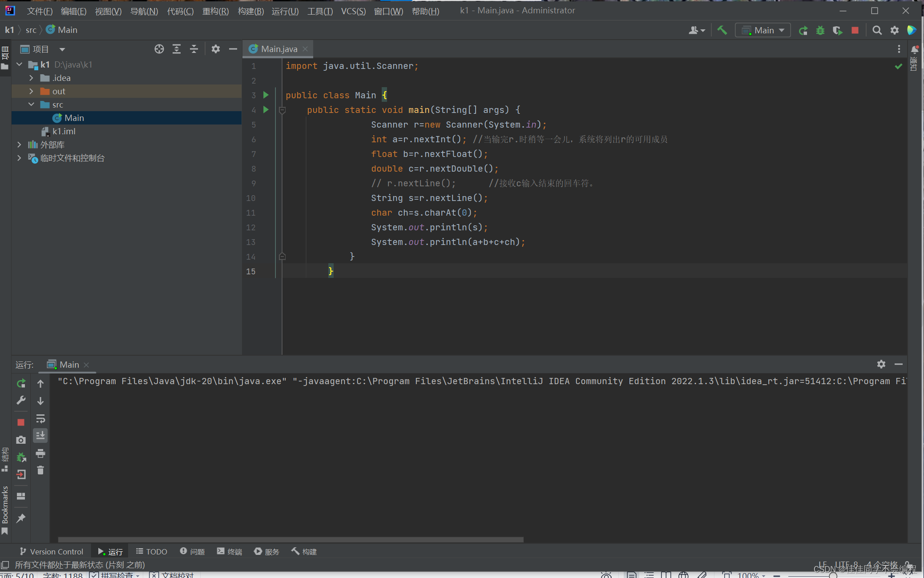The height and width of the screenshot is (578, 924).
Task: Click the locate file crosshair icon in project panel
Action: [x=159, y=49]
